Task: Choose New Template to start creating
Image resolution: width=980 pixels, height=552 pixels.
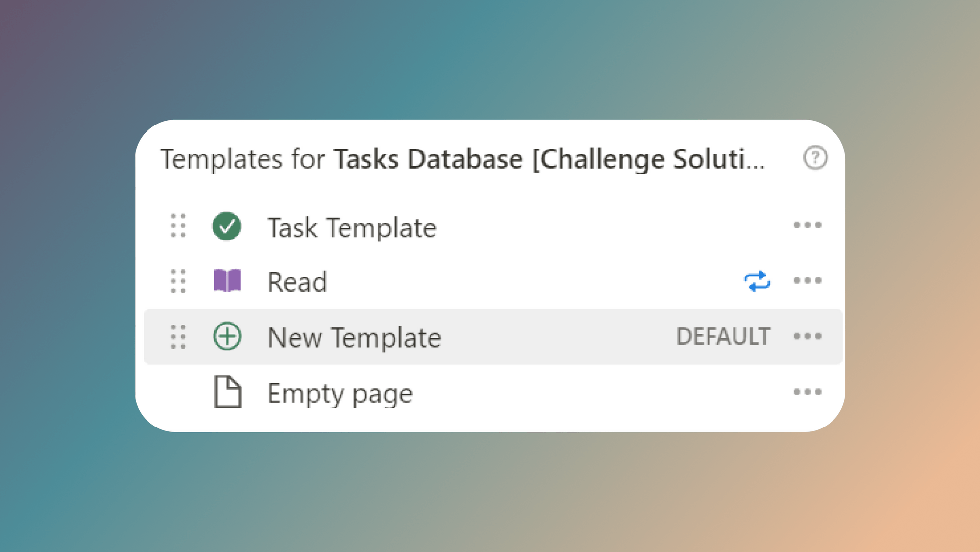Action: click(x=354, y=337)
